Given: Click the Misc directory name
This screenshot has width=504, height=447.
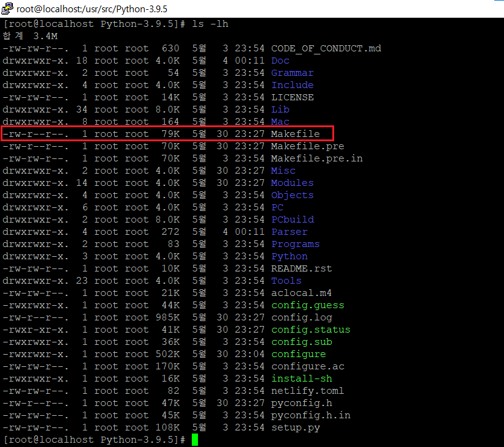Looking at the screenshot, I should click(x=283, y=171).
